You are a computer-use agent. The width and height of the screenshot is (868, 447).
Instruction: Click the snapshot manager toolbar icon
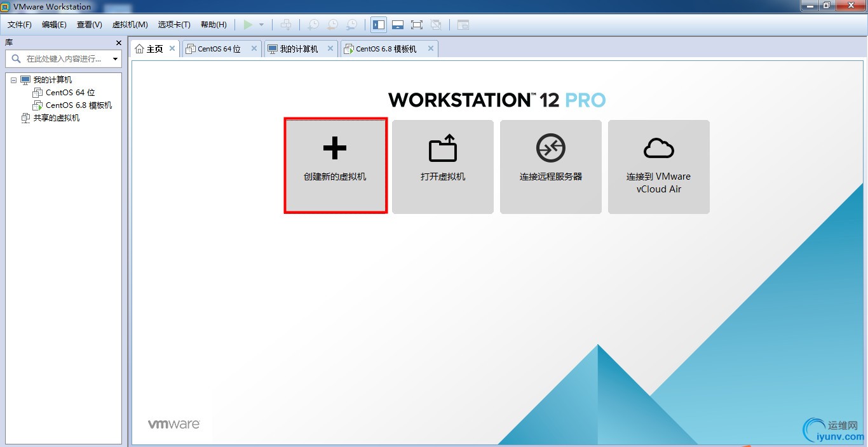coord(351,25)
